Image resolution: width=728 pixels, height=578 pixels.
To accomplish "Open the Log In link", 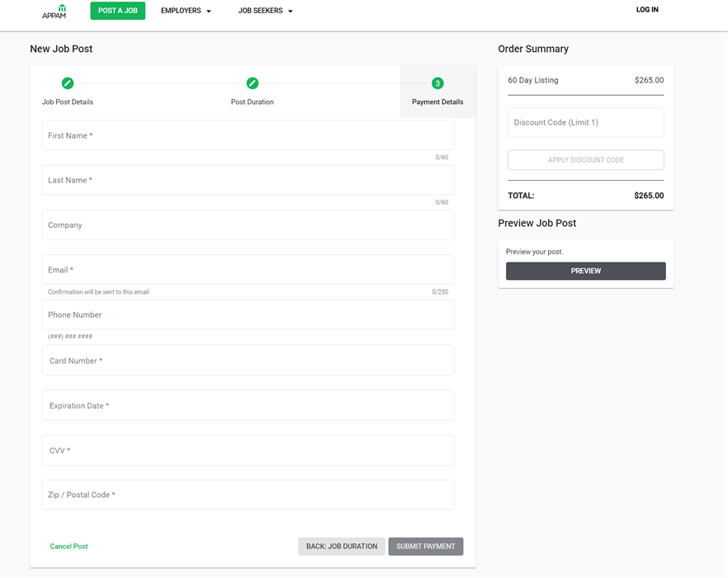I will 647,10.
